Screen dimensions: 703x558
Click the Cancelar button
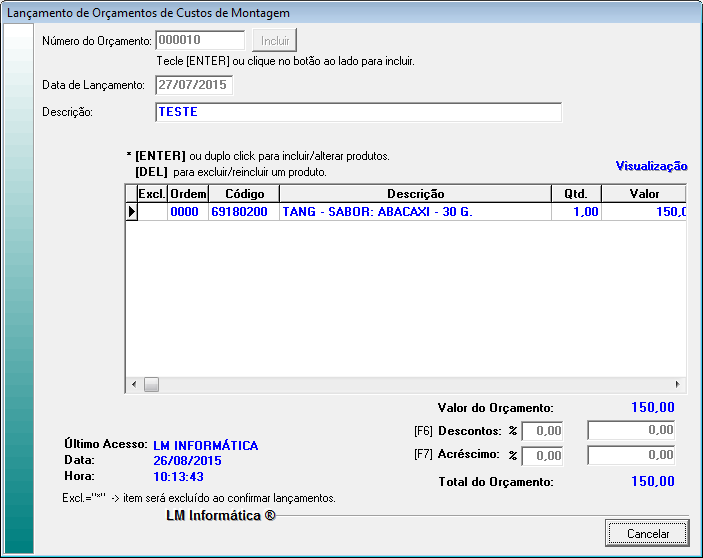tap(647, 533)
